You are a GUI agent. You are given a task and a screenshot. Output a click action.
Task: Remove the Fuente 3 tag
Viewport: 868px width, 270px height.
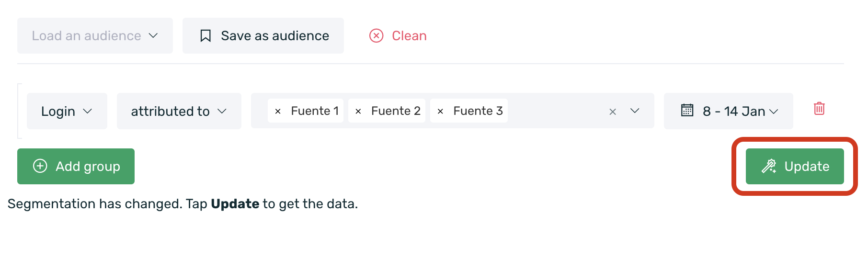[440, 111]
